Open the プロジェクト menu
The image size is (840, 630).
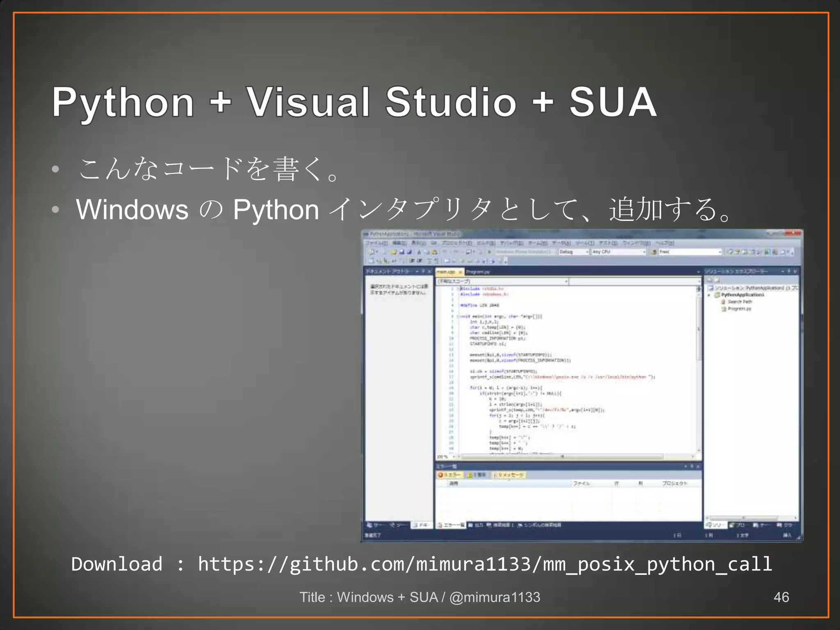[x=457, y=243]
